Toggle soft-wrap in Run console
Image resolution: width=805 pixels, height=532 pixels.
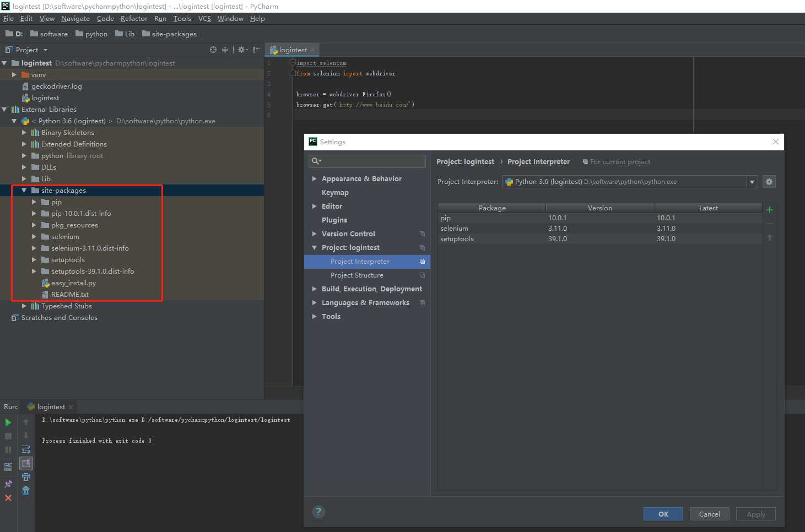pos(26,450)
